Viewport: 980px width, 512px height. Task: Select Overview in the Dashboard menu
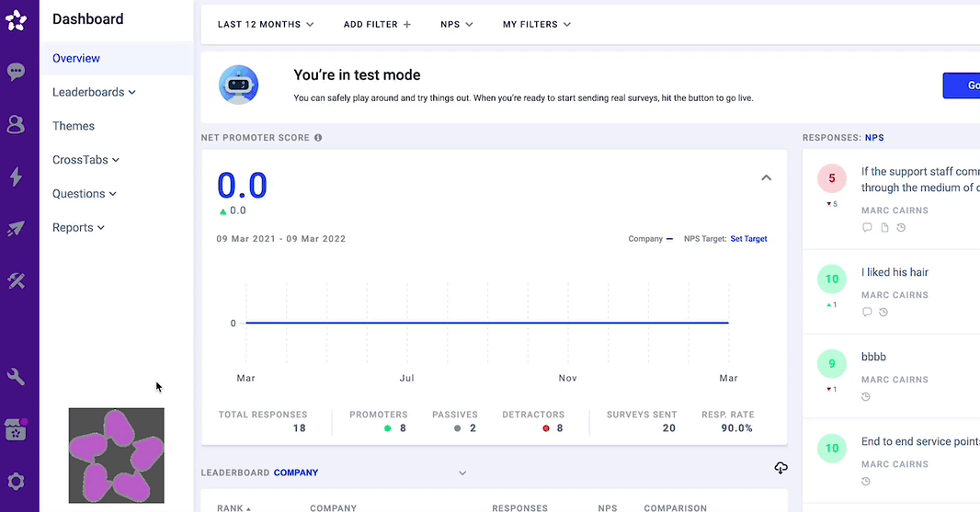(76, 58)
